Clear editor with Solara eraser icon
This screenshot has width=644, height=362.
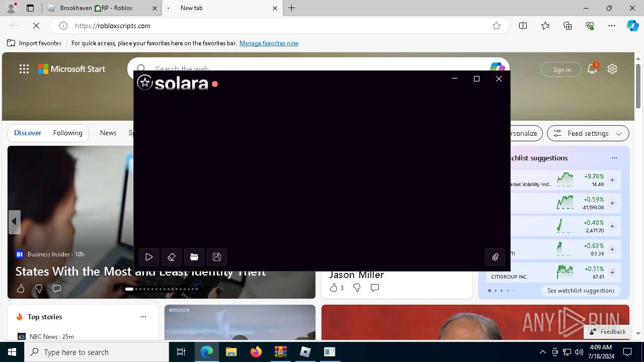pyautogui.click(x=172, y=257)
